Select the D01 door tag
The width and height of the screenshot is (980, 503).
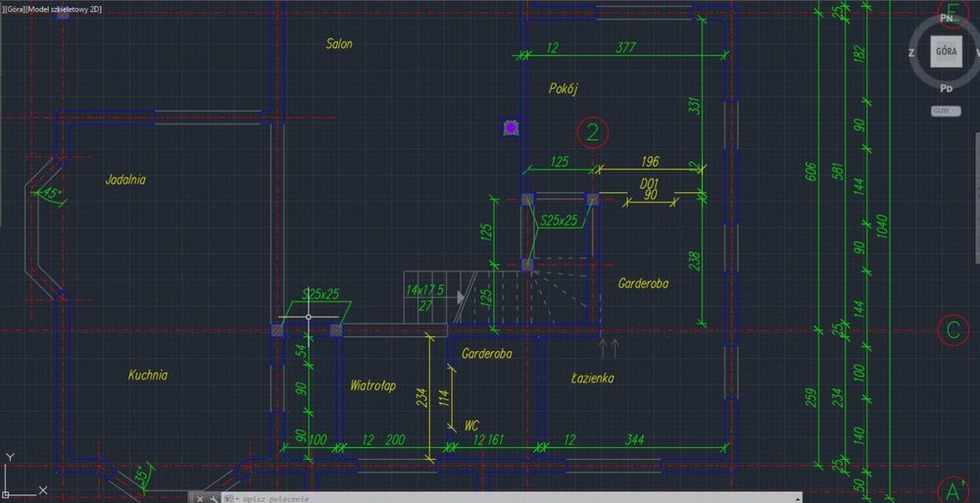click(x=649, y=182)
